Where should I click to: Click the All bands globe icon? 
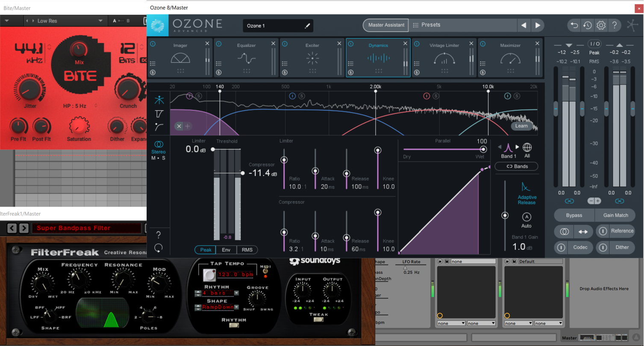click(527, 148)
